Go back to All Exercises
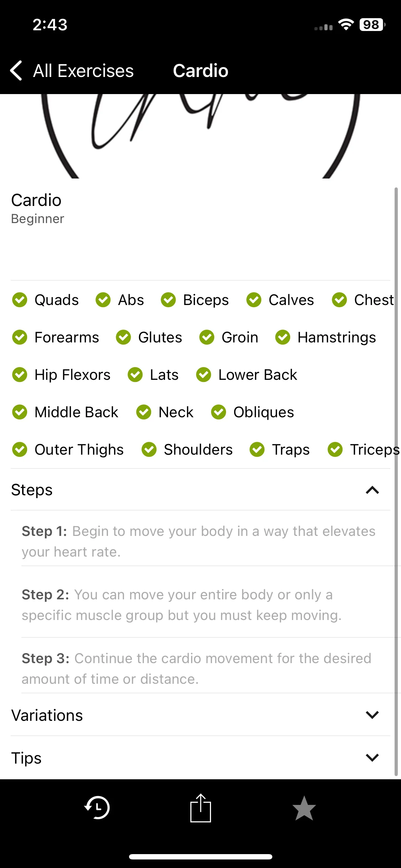The width and height of the screenshot is (401, 868). click(x=83, y=71)
